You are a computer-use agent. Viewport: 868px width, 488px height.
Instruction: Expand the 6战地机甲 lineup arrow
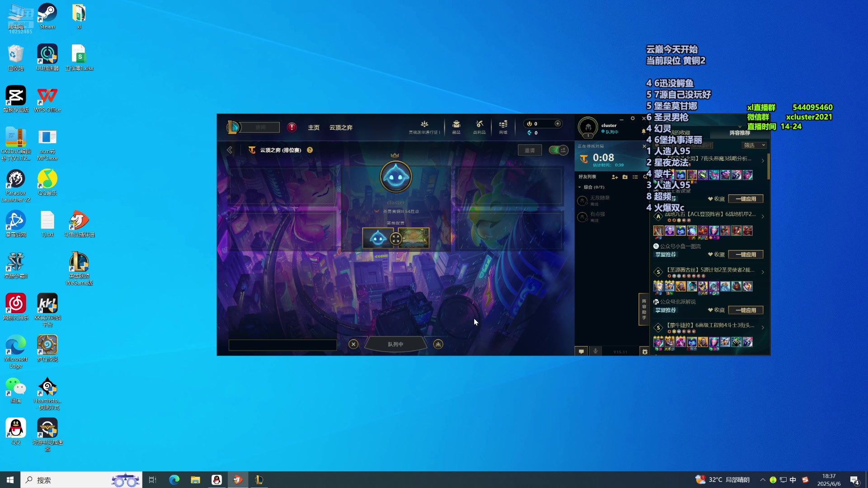coord(763,216)
